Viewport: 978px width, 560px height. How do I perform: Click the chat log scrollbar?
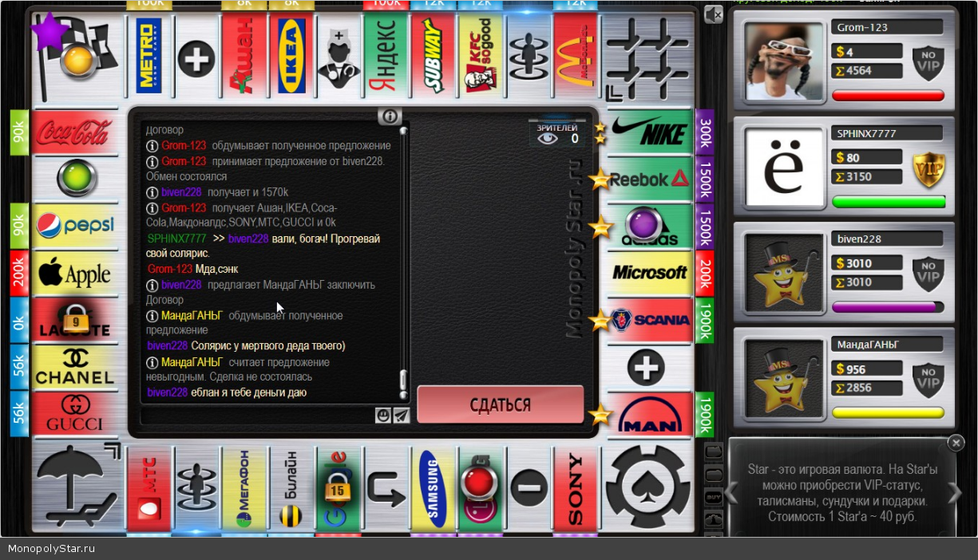404,262
